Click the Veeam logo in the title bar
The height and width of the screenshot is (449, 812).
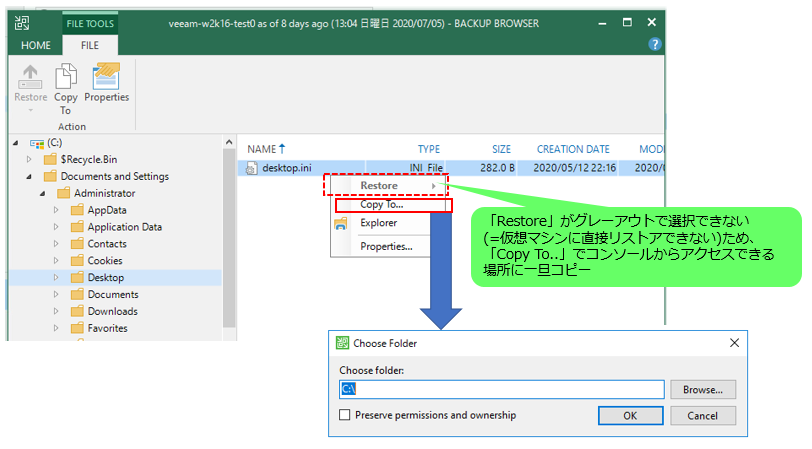(22, 23)
